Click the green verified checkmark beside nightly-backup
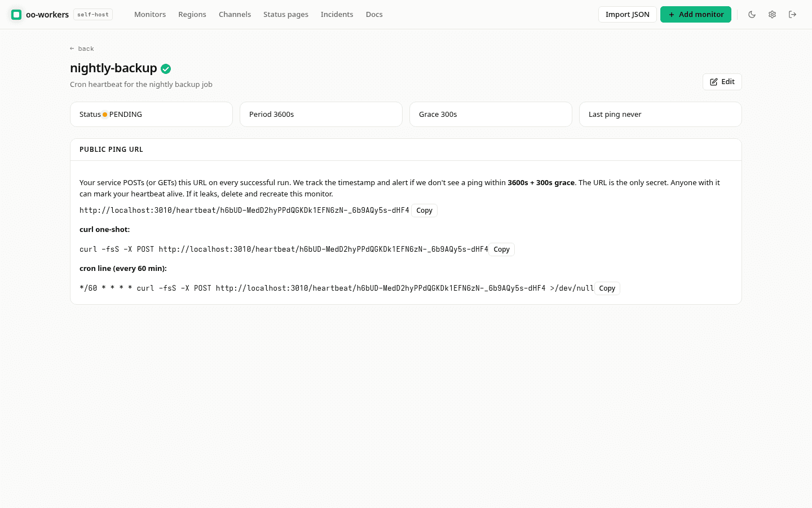This screenshot has width=812, height=508. point(166,69)
